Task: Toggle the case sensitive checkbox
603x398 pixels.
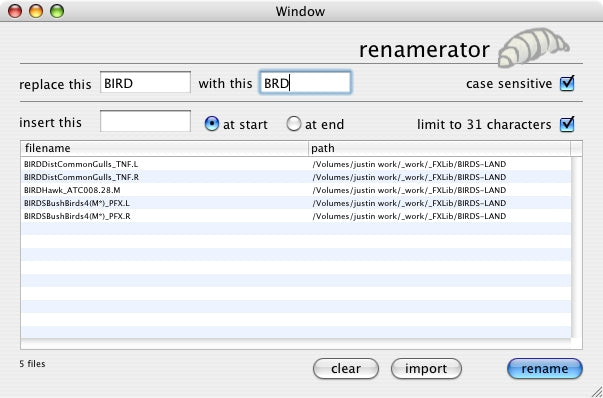Action: pos(567,83)
